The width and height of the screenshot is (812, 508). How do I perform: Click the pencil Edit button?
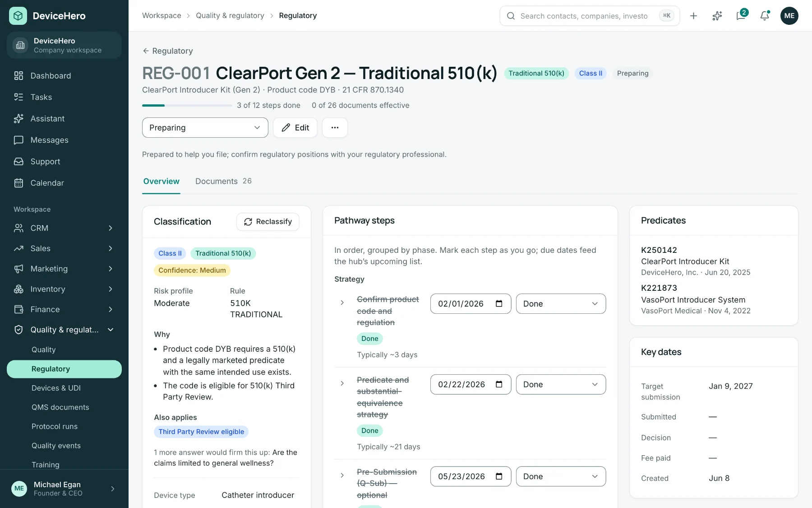pyautogui.click(x=295, y=128)
